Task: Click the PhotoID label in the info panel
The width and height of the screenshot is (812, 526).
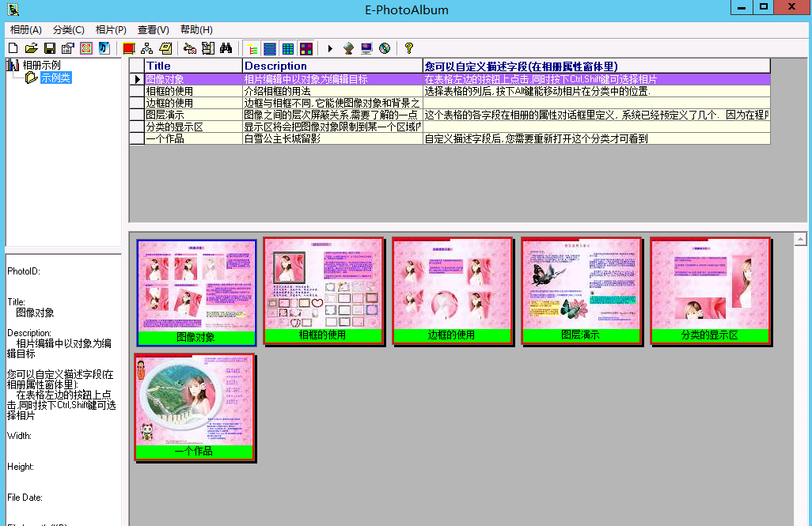Action: coord(24,271)
